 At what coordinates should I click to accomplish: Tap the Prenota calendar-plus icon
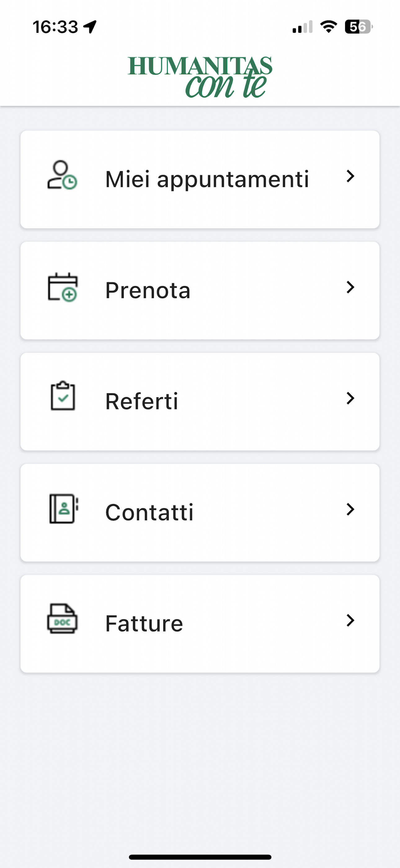click(x=63, y=287)
